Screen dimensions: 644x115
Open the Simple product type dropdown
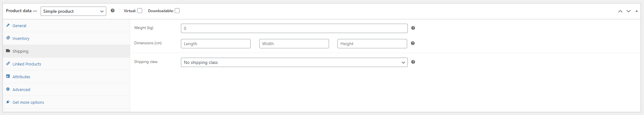pyautogui.click(x=73, y=11)
